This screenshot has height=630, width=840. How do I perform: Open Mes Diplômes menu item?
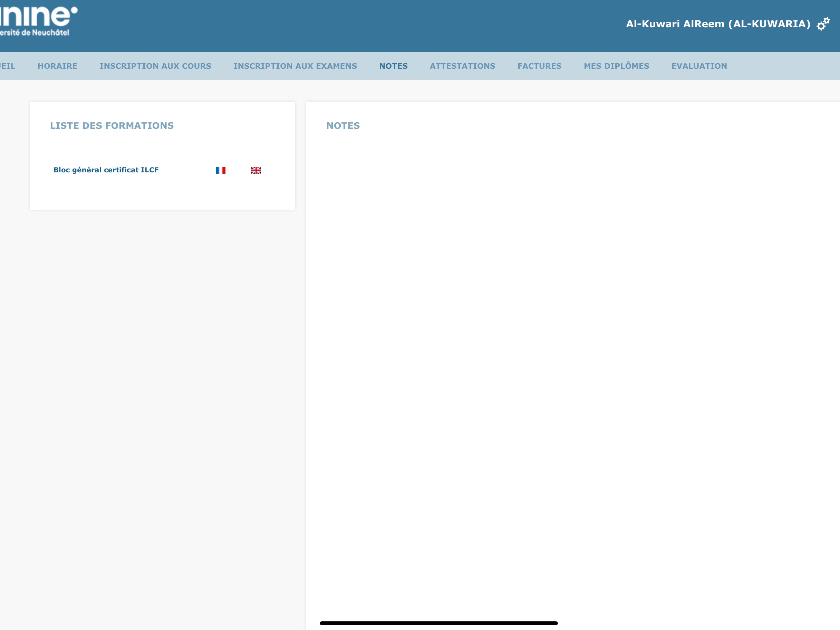pyautogui.click(x=616, y=66)
